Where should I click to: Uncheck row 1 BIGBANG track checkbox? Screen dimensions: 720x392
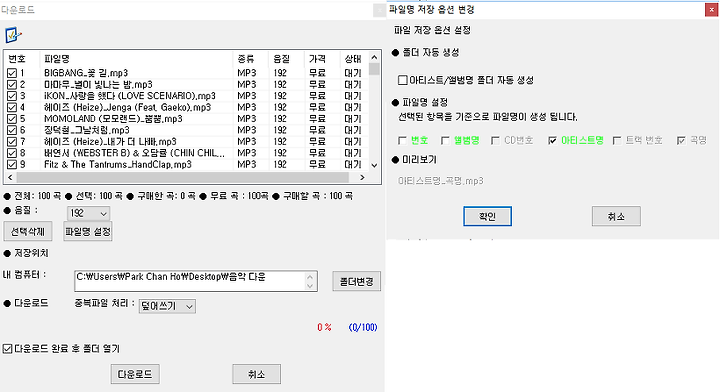coord(12,73)
